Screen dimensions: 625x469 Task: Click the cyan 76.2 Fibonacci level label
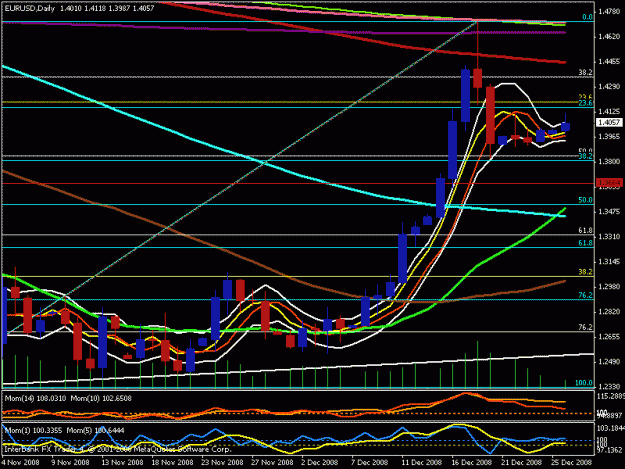pyautogui.click(x=586, y=295)
